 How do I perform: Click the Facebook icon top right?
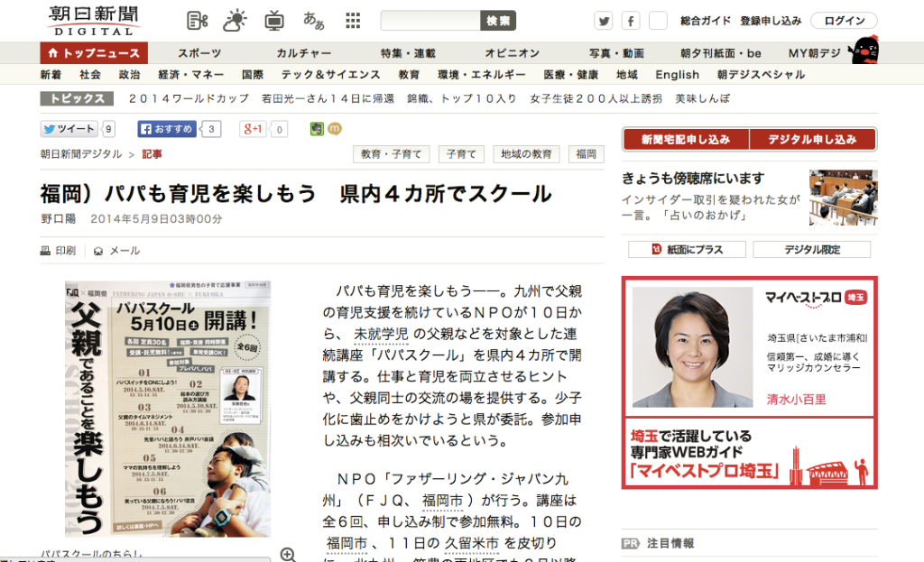pyautogui.click(x=630, y=20)
